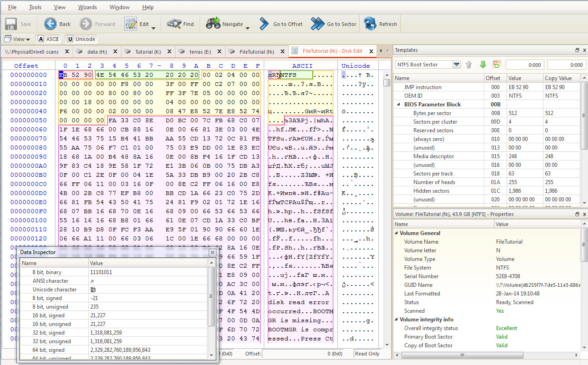This screenshot has height=365, width=588.
Task: Open the Wizards menu
Action: coord(87,7)
